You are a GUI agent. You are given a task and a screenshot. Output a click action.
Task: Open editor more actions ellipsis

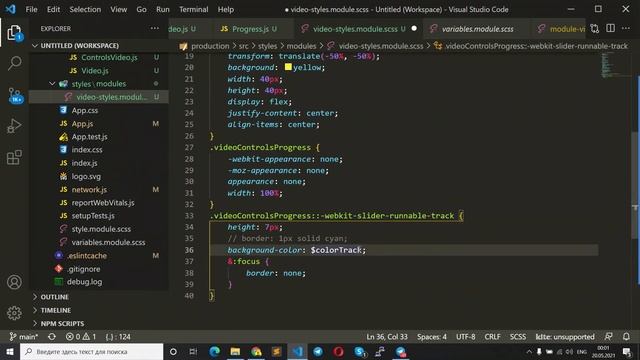pyautogui.click(x=626, y=28)
